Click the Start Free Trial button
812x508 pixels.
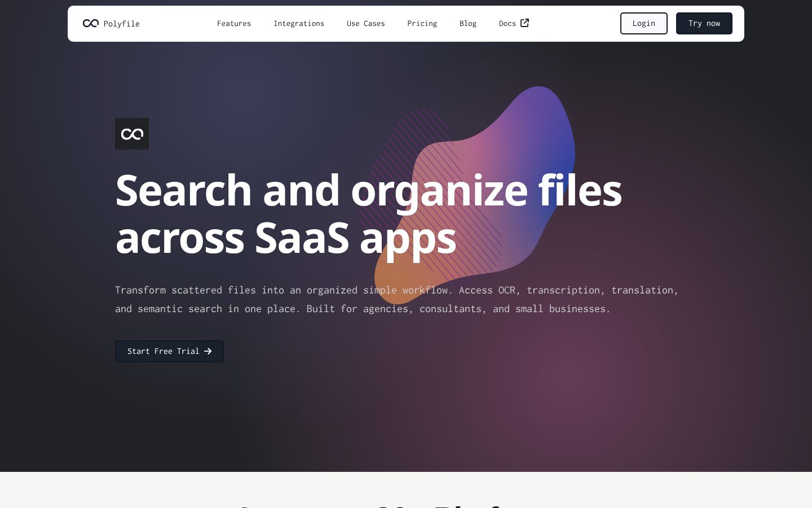coord(169,351)
